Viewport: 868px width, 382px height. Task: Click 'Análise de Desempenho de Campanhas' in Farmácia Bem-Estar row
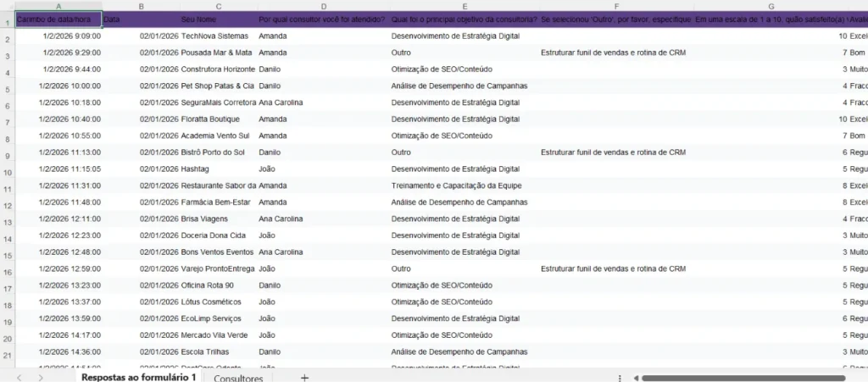tap(459, 202)
